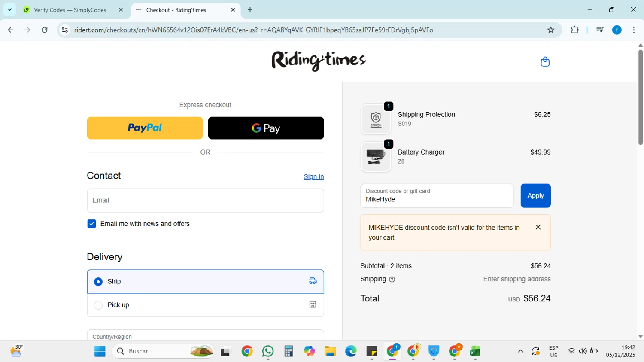644x362 pixels.
Task: View site information icon in address bar
Action: 65,30
